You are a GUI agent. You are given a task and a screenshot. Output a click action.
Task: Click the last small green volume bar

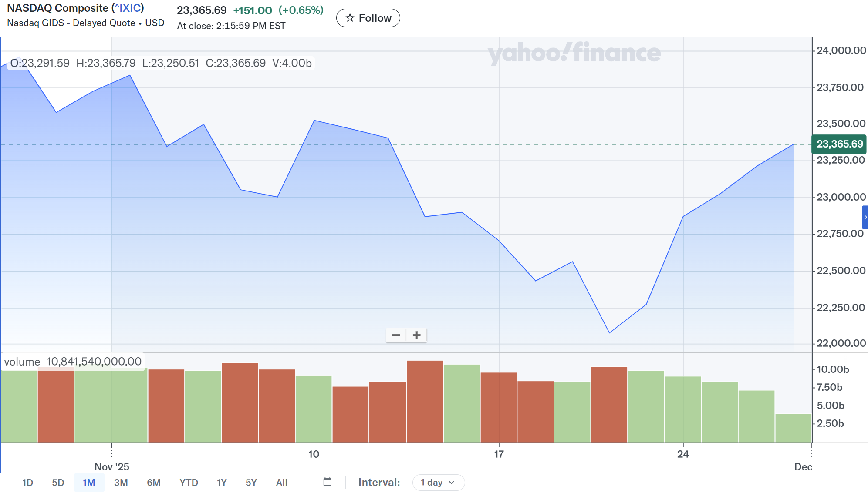793,428
